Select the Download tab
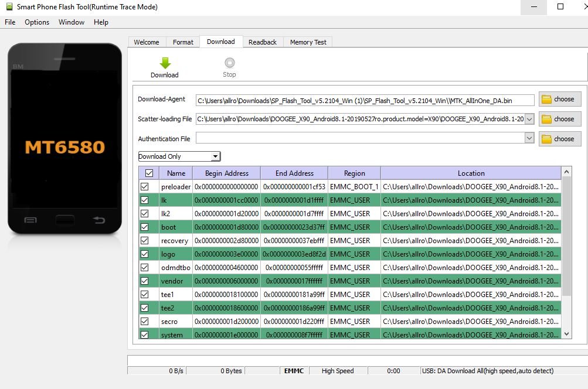This screenshot has width=588, height=389. [x=221, y=42]
